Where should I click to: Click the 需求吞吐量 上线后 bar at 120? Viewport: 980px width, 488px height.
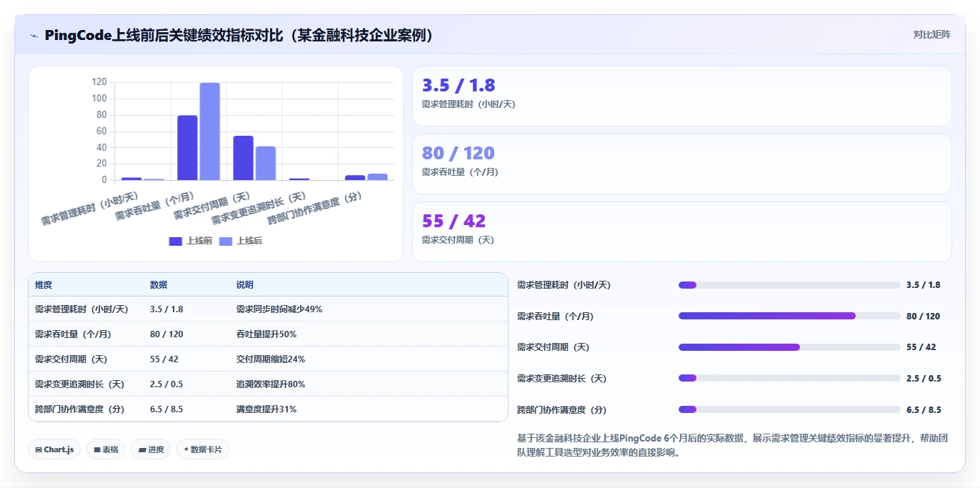210,131
